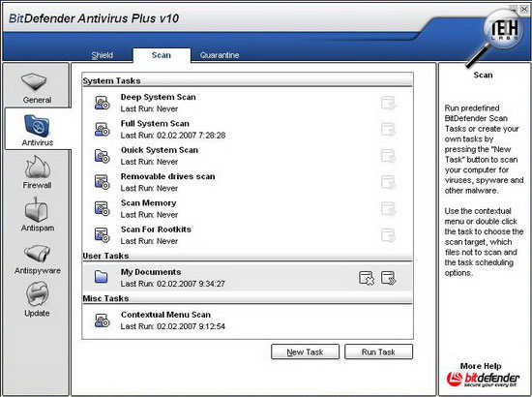Open the Update module
Viewport: 532px width, 397px height.
pos(37,300)
